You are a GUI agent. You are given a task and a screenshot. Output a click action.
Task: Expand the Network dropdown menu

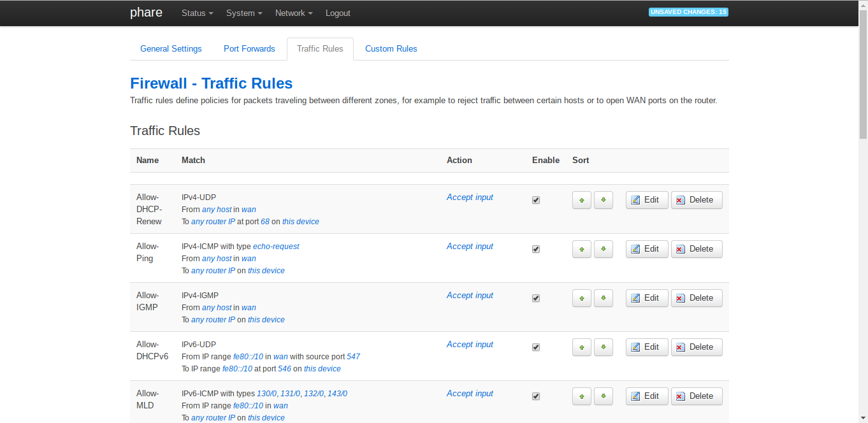click(x=294, y=13)
